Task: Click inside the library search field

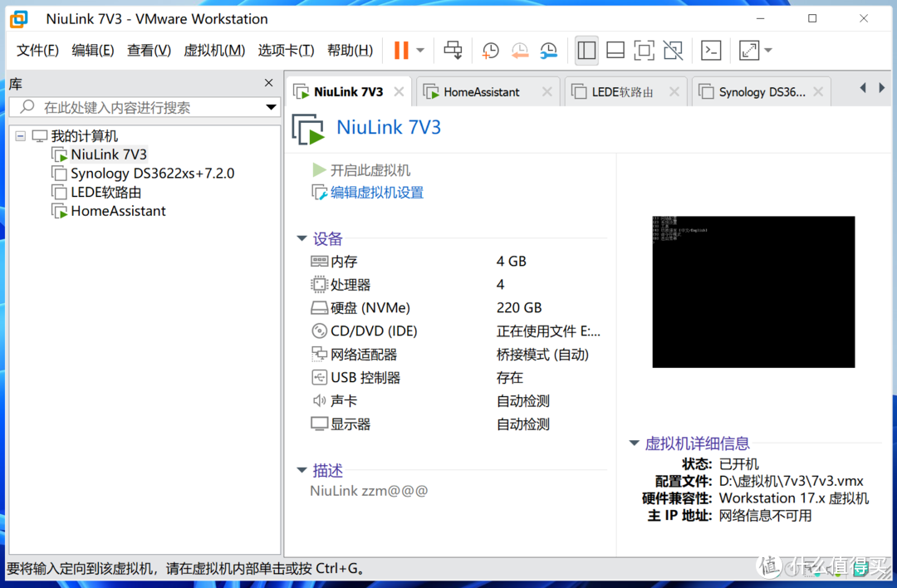Action: tap(141, 107)
